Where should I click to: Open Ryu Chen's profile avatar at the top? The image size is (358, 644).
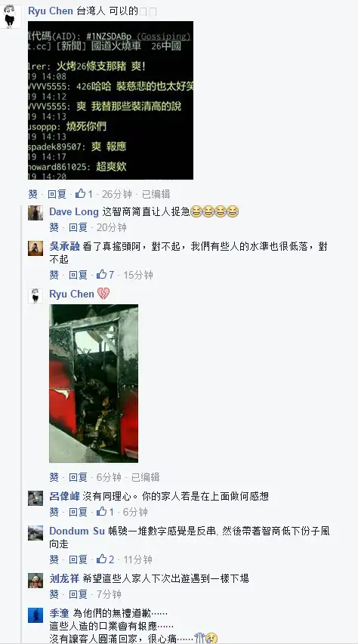[x=8, y=16]
